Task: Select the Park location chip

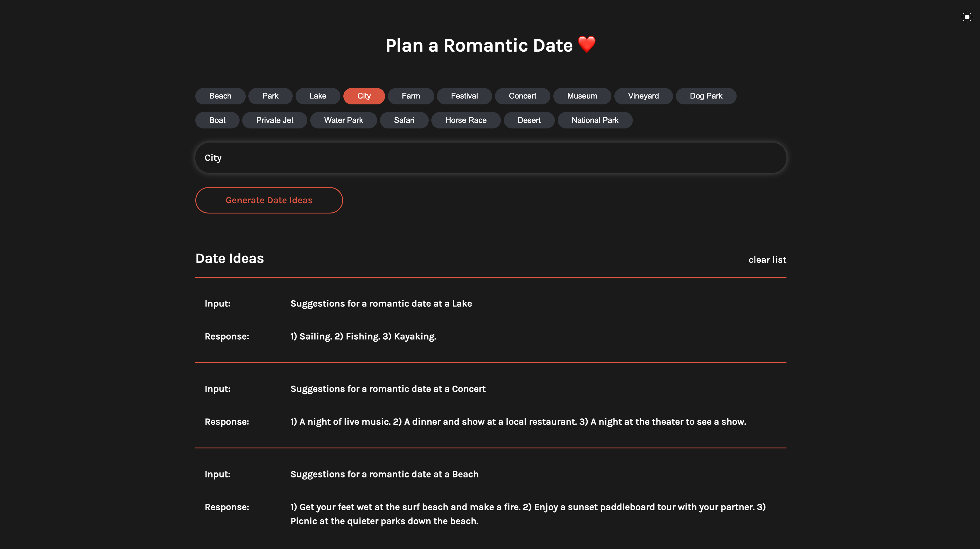Action: click(270, 96)
